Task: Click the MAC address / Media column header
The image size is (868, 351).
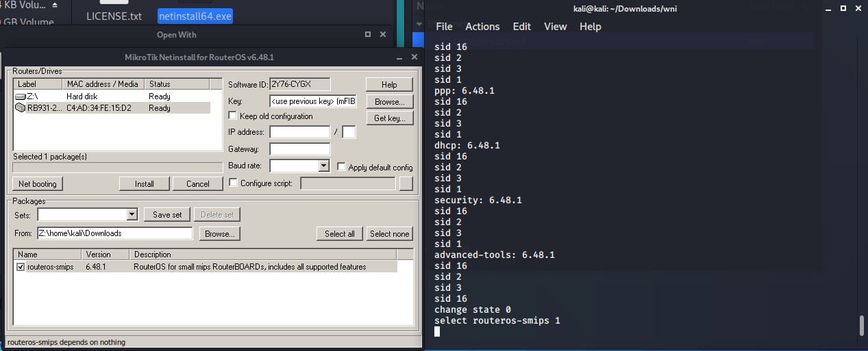Action: (103, 84)
